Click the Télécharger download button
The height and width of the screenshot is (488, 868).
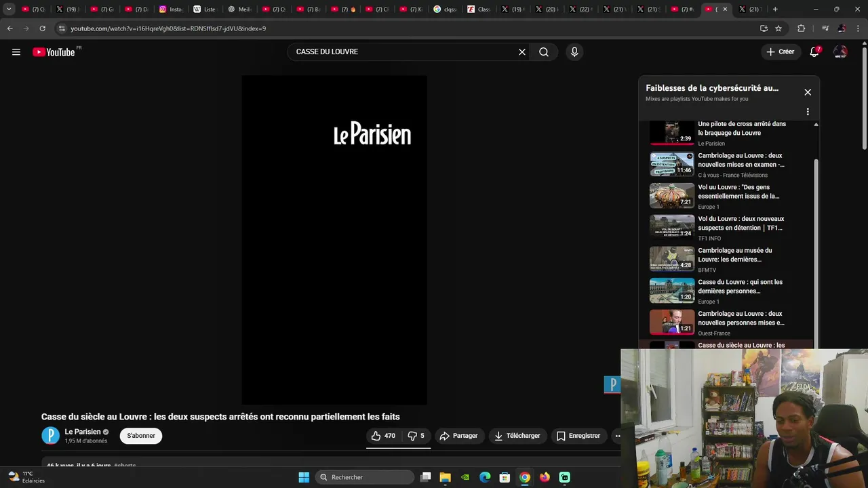(x=517, y=436)
